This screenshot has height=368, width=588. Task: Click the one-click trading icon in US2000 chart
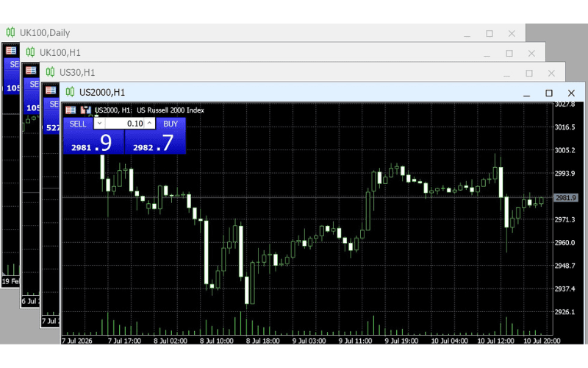pyautogui.click(x=71, y=110)
